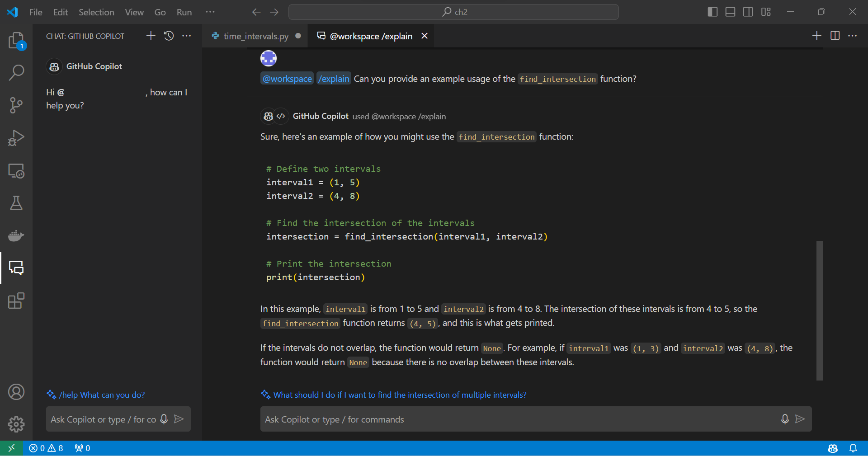Open more actions menu in Copilot sidebar header

point(187,36)
